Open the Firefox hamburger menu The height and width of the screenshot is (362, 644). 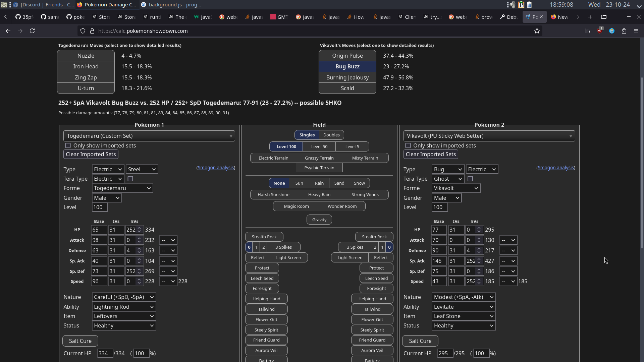(x=636, y=31)
